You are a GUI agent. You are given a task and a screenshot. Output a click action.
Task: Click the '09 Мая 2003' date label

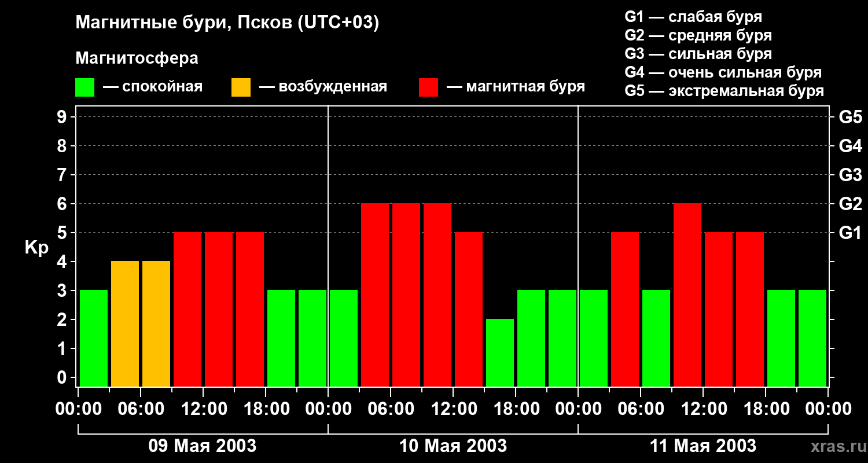(x=203, y=446)
